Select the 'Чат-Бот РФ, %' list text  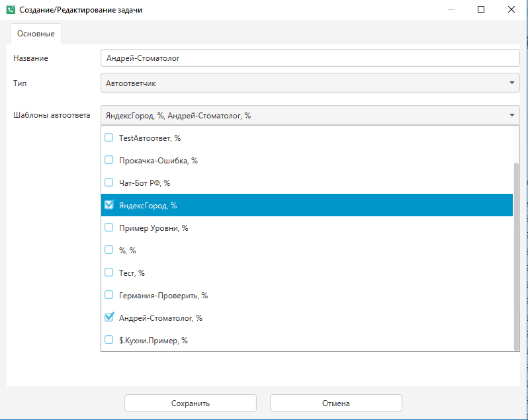(x=144, y=183)
